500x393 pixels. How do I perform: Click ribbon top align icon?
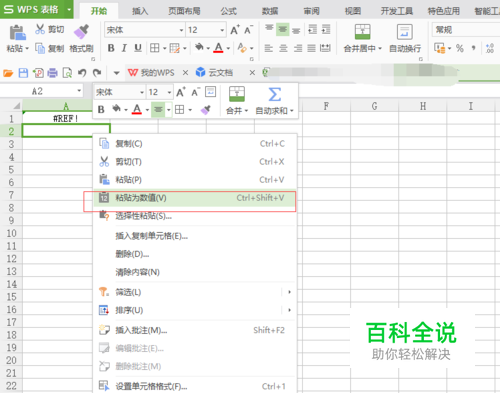[269, 29]
